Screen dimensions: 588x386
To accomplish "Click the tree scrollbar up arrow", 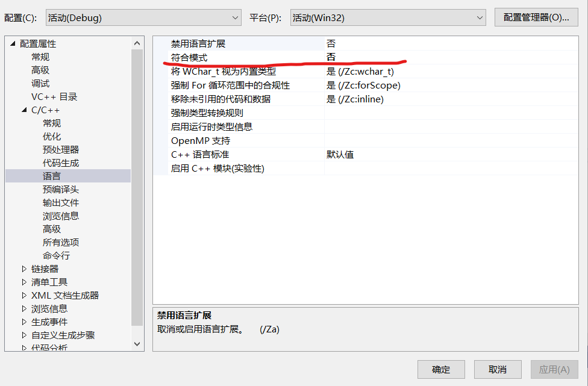I will point(137,43).
